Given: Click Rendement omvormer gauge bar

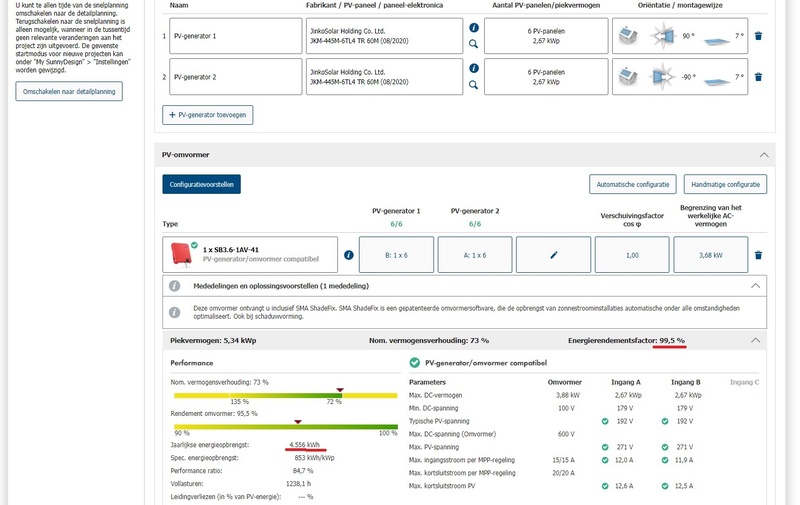Looking at the screenshot, I should [x=286, y=427].
